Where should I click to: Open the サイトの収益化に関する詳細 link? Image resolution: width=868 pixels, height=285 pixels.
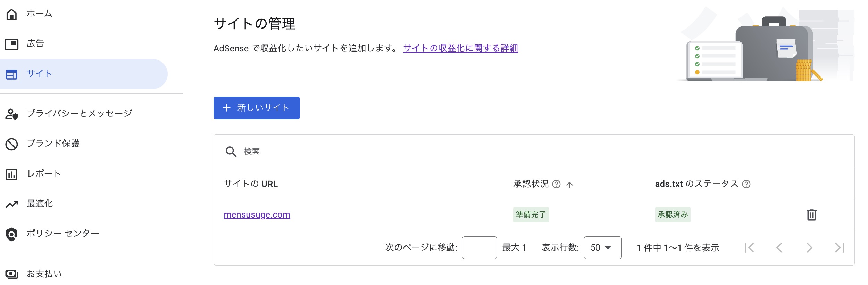pyautogui.click(x=461, y=49)
